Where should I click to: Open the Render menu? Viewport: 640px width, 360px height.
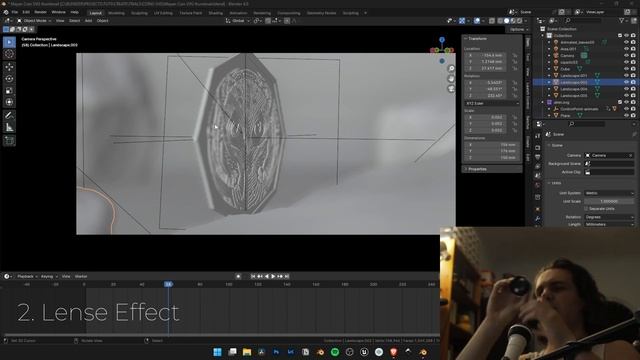pyautogui.click(x=40, y=13)
